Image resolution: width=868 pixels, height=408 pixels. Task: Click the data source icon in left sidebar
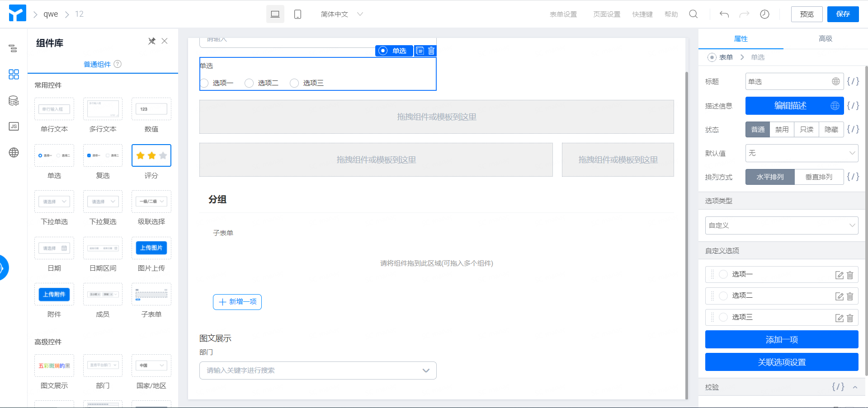pos(14,101)
